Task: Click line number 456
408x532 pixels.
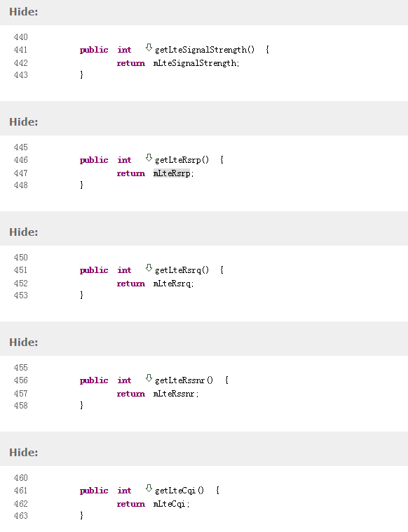Action: [20, 380]
